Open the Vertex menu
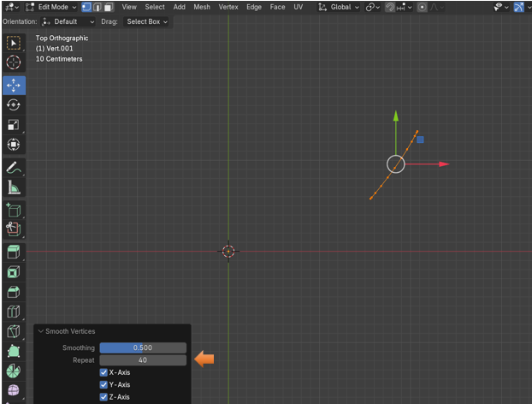 point(228,7)
